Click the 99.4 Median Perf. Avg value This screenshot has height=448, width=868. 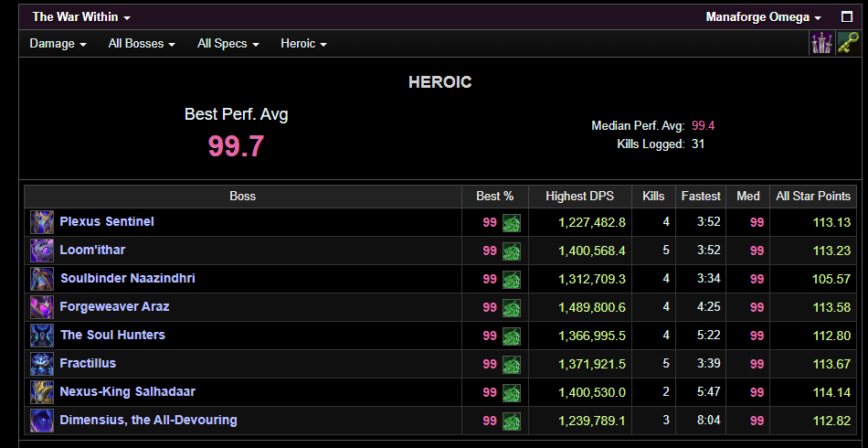(x=703, y=125)
